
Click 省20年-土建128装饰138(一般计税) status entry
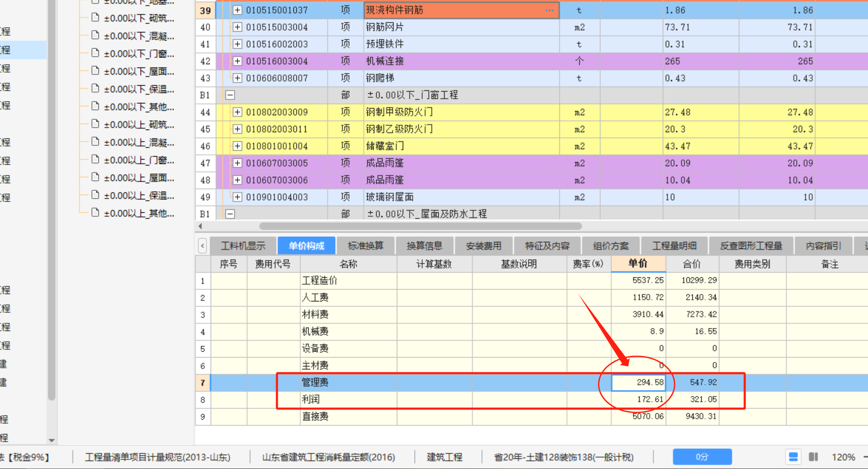564,457
